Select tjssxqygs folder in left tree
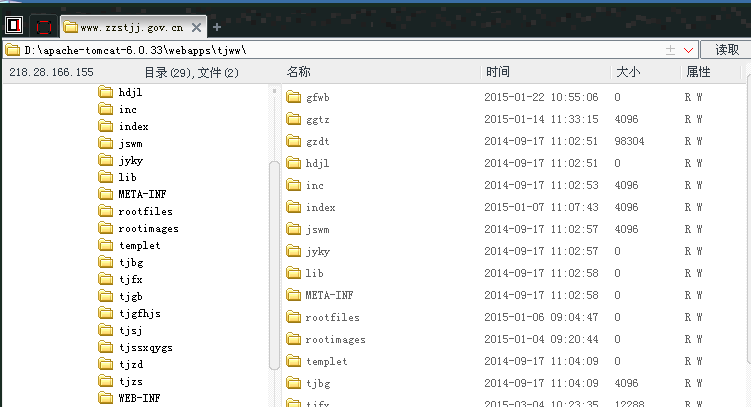 click(x=135, y=347)
